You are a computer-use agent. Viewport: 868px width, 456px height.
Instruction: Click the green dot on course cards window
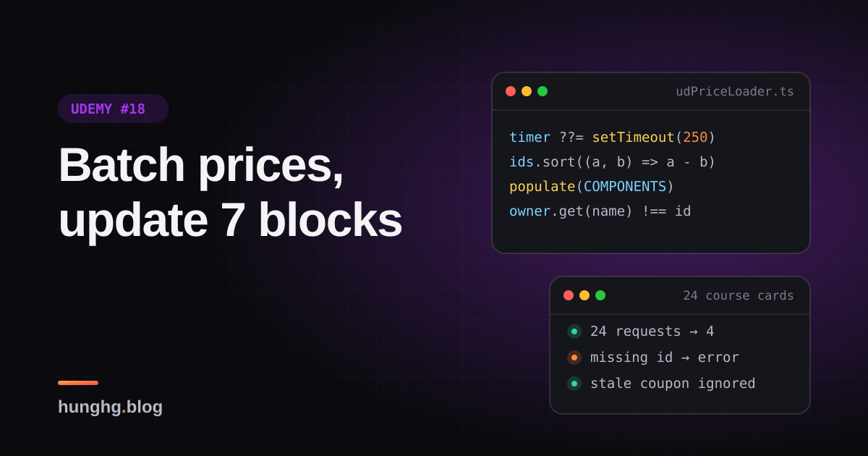tap(600, 295)
